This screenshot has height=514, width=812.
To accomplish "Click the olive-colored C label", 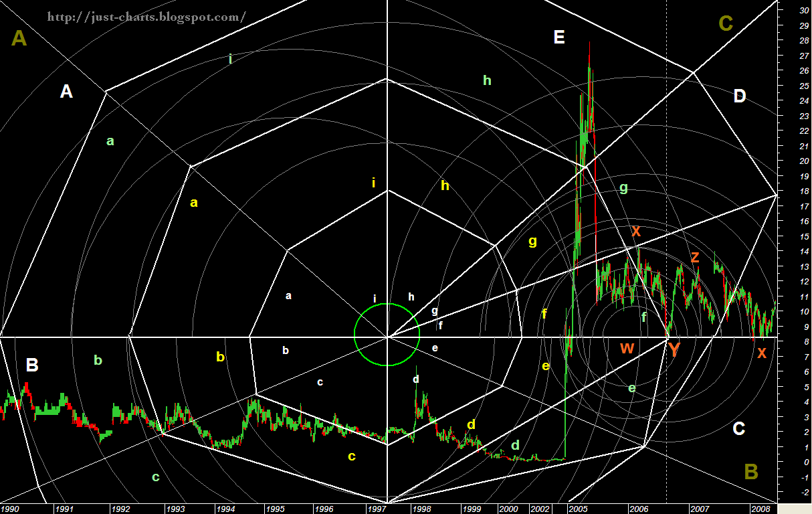I will 726,24.
